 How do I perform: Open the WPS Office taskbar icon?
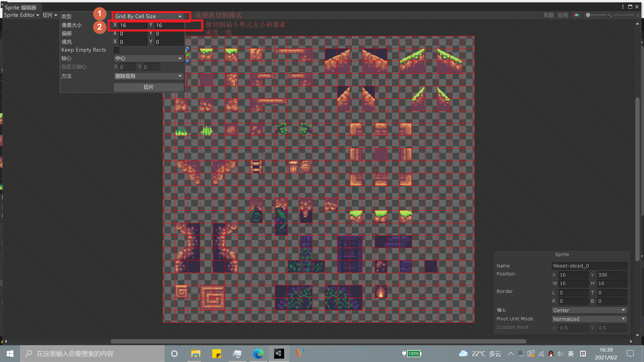[x=300, y=354]
